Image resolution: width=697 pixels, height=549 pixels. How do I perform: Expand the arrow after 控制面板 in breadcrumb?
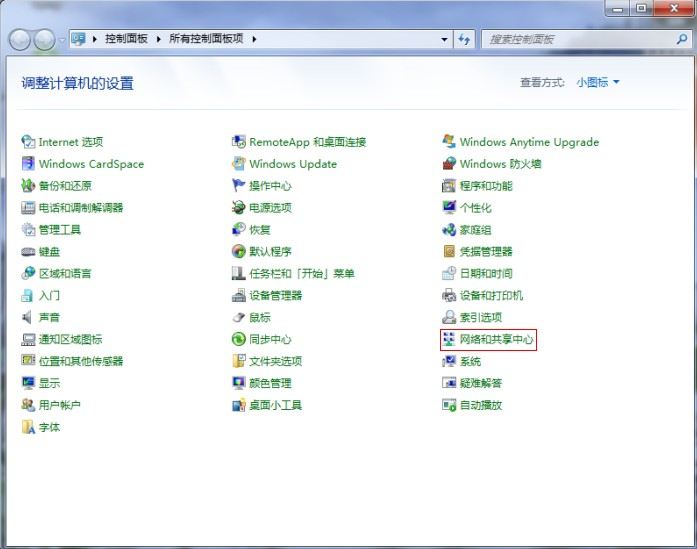(x=159, y=39)
